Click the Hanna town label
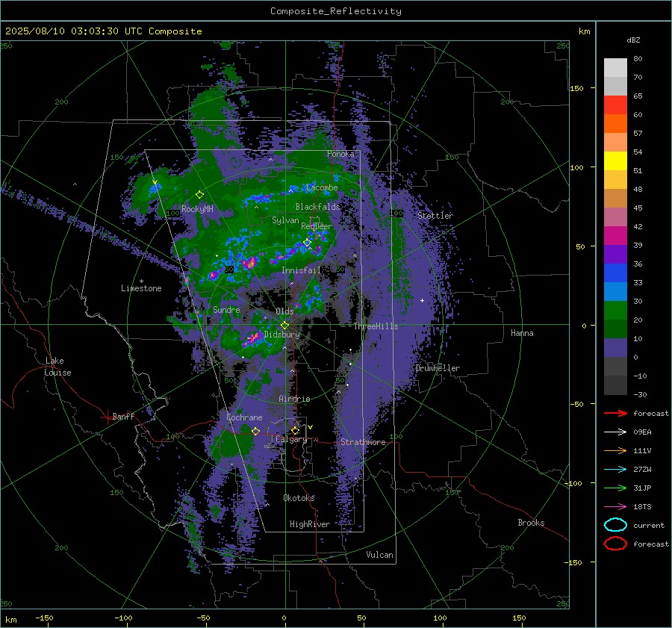672x628 pixels. click(x=522, y=333)
